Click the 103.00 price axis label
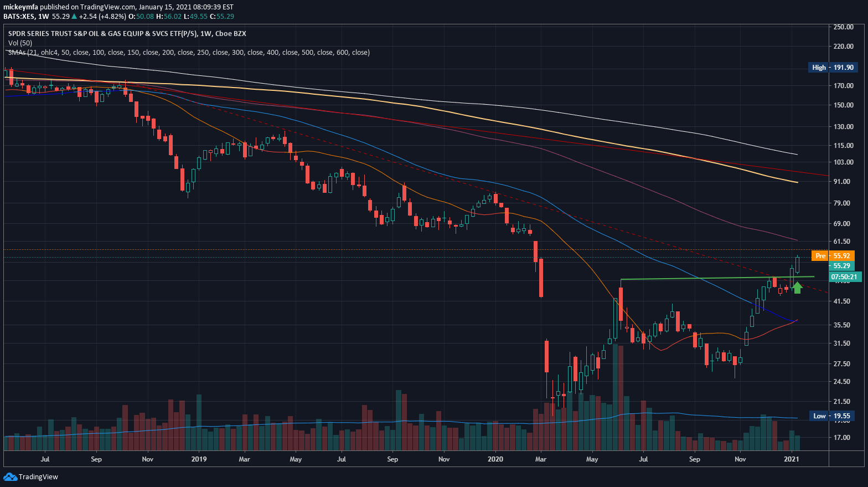The height and width of the screenshot is (487, 868). coord(843,162)
